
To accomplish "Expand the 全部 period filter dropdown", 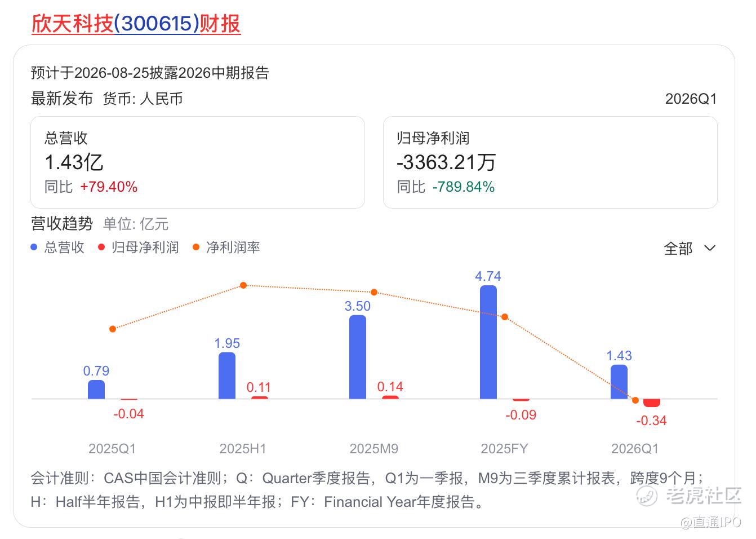I will (690, 248).
